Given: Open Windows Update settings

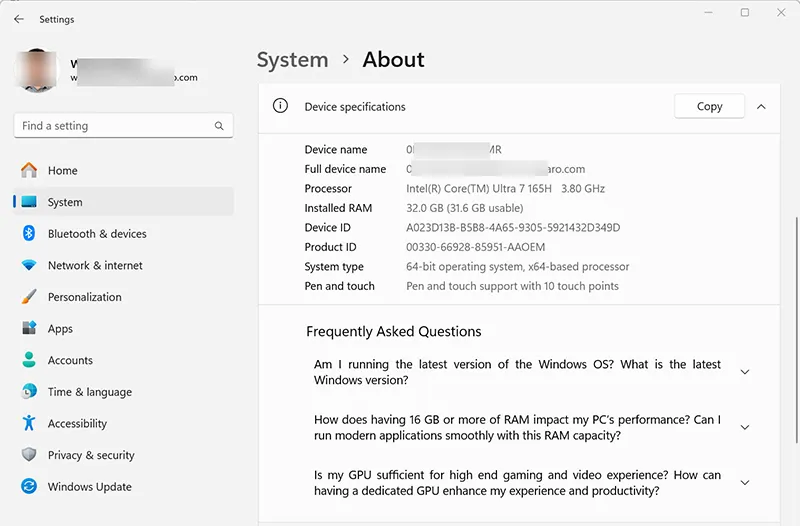Looking at the screenshot, I should click(123, 487).
